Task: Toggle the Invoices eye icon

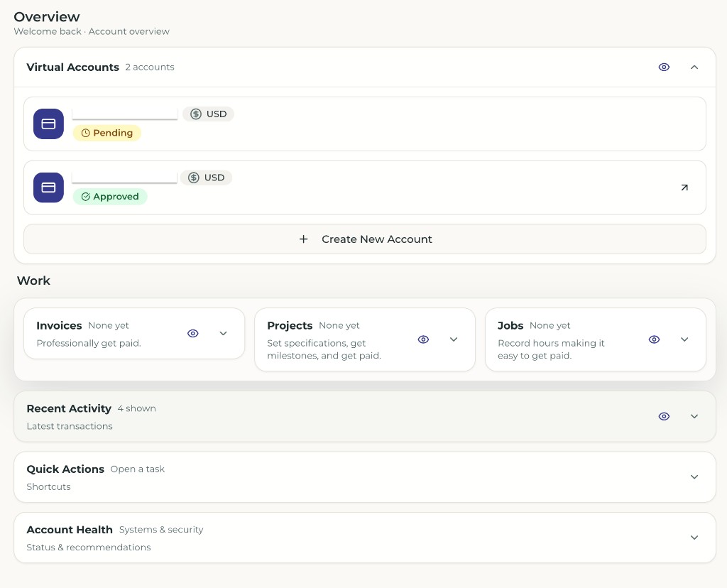Action: tap(193, 334)
